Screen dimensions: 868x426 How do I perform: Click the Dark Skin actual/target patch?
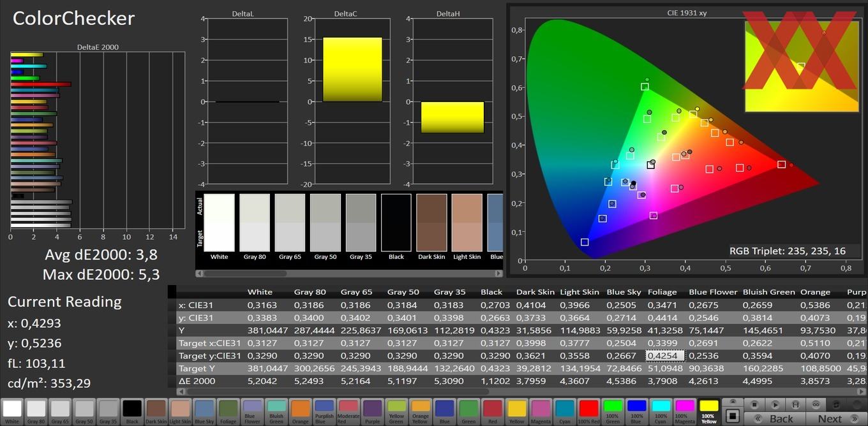point(431,223)
